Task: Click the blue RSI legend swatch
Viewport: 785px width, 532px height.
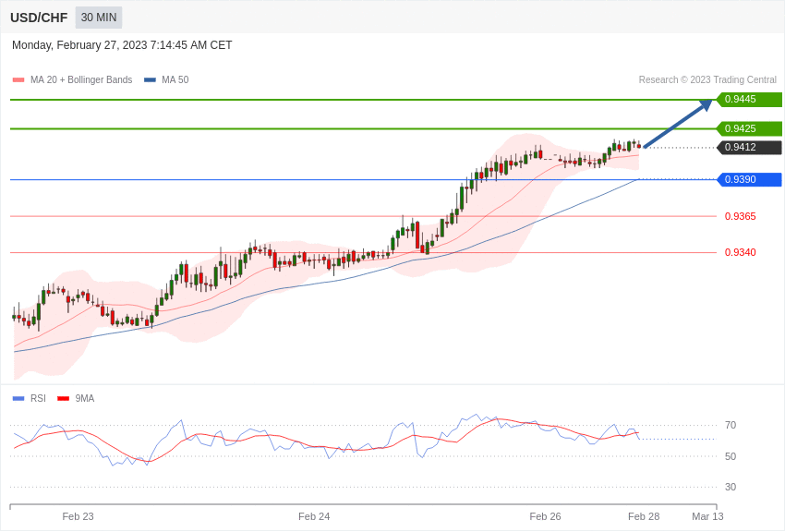Action: point(18,398)
